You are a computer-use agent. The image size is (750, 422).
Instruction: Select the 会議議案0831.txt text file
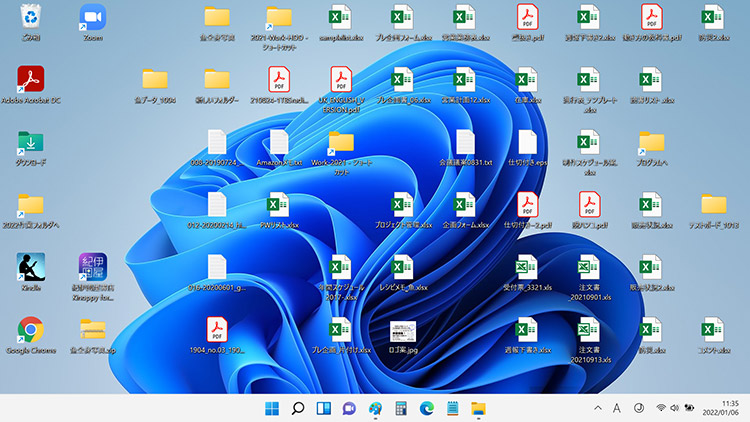[466, 143]
